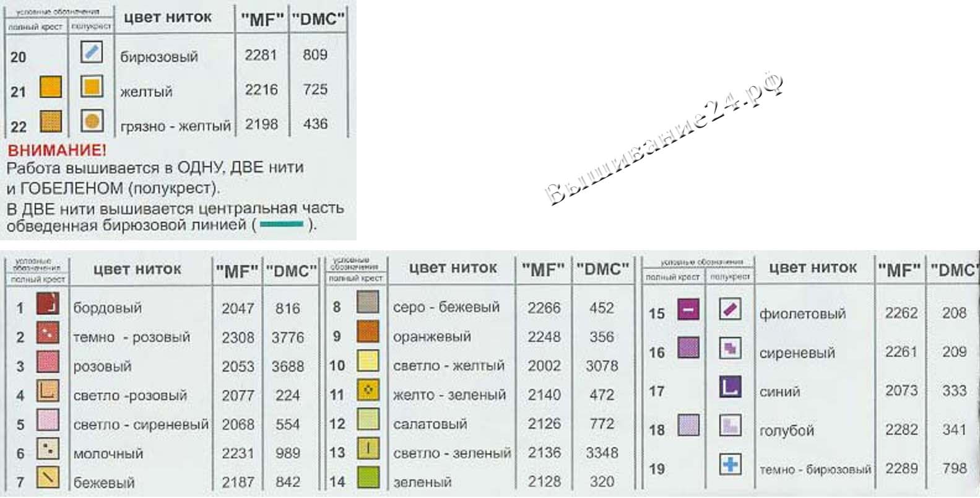Click the бордовый swatch in row 1
The height and width of the screenshot is (498, 980).
(x=47, y=305)
